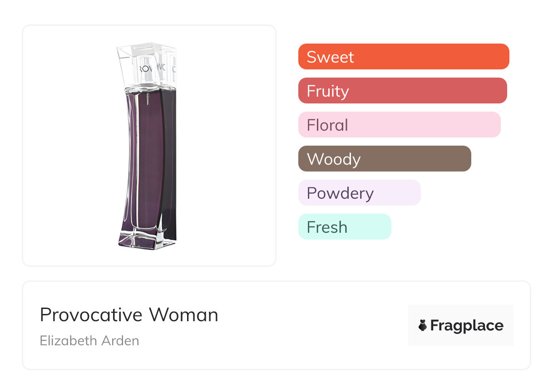
Task: Pick the brown Woody accord bar
Action: click(385, 159)
